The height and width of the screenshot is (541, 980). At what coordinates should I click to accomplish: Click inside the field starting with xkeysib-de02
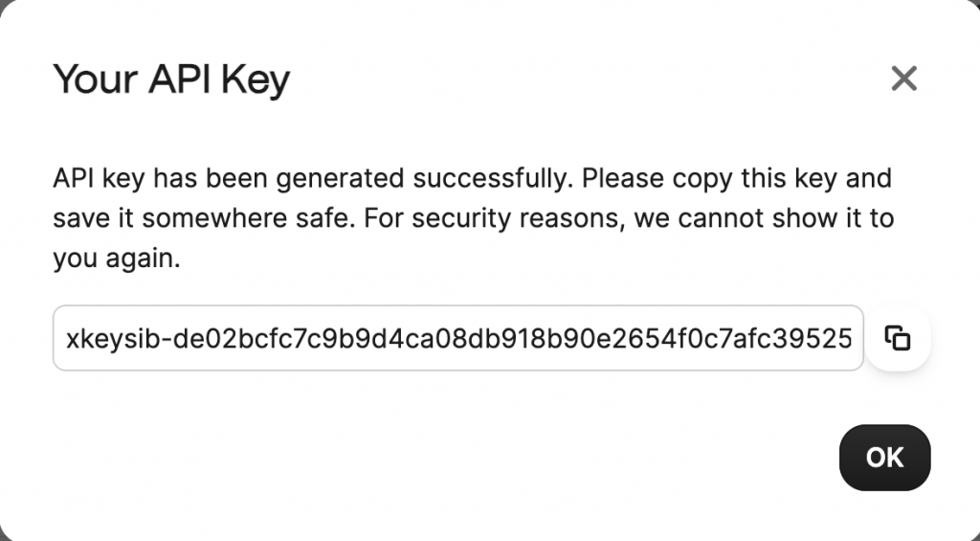coord(458,338)
